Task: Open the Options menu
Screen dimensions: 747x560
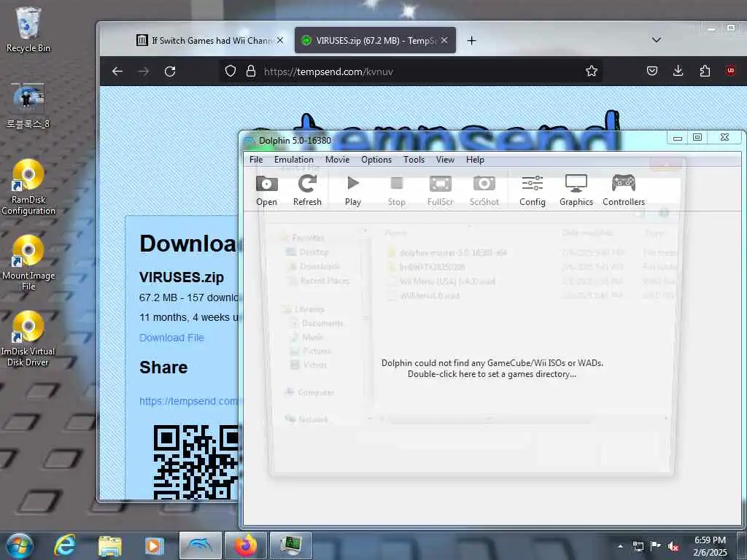Action: point(376,160)
